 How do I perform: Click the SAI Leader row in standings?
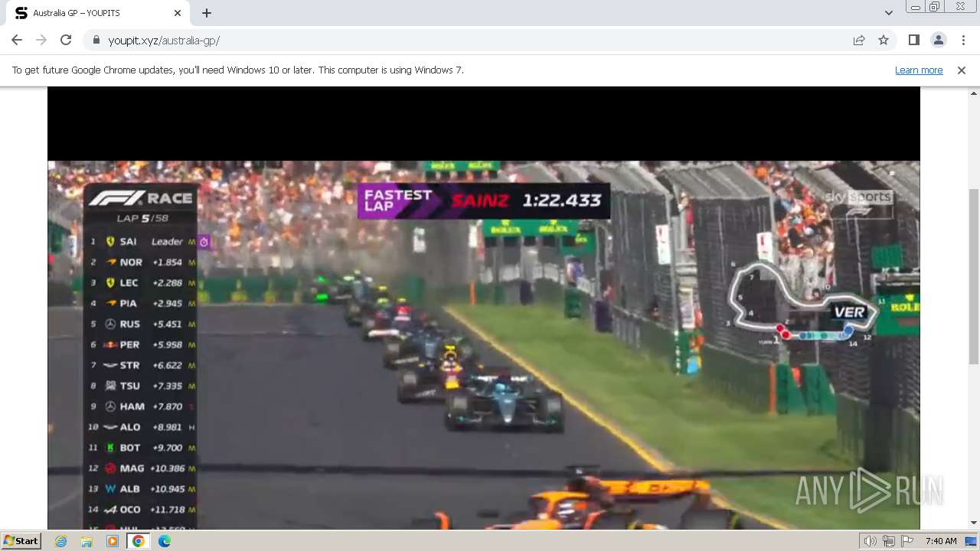pos(142,241)
